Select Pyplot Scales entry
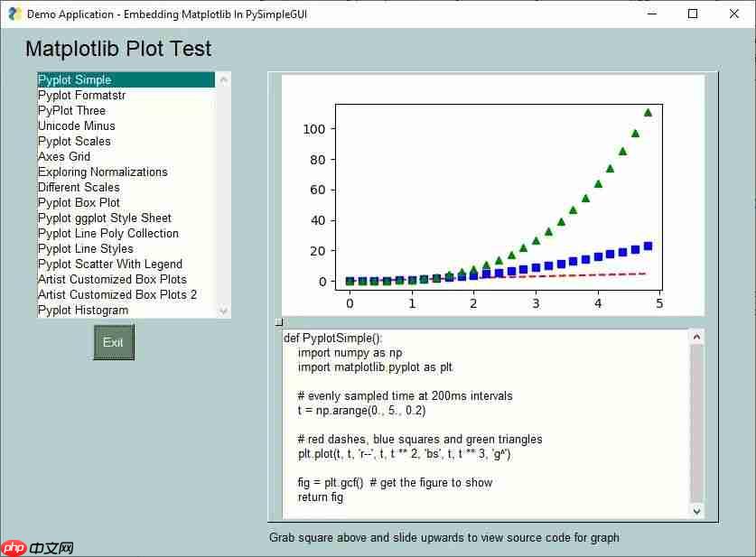Viewport: 756px width, 557px height. tap(126, 141)
